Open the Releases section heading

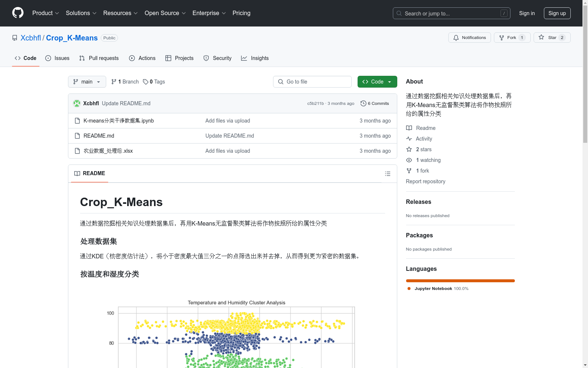coord(419,202)
